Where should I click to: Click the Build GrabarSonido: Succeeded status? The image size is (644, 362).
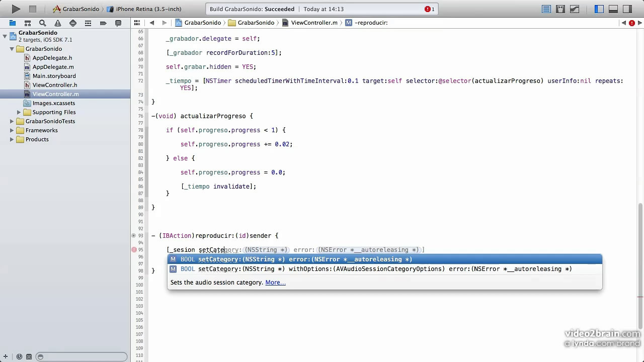coord(252,9)
